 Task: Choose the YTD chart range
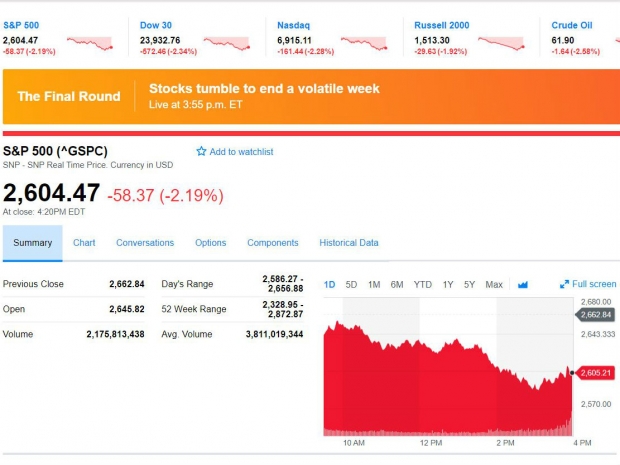pyautogui.click(x=423, y=285)
